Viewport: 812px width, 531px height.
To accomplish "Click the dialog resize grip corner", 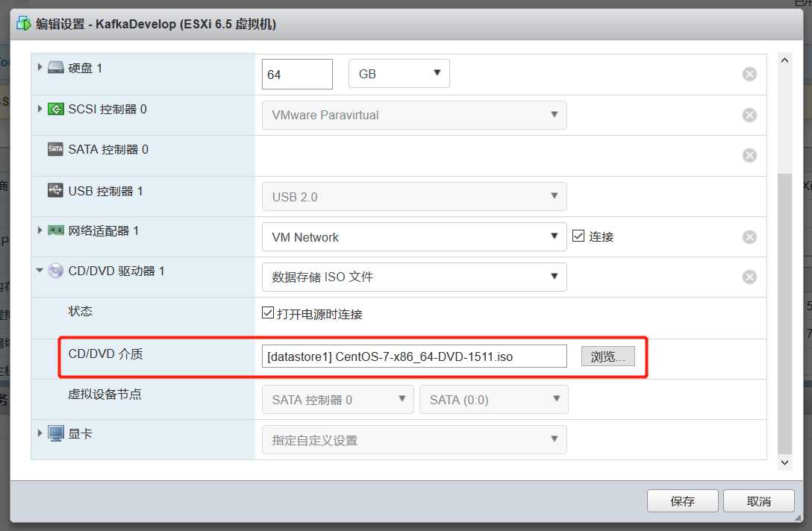I will pos(798,517).
